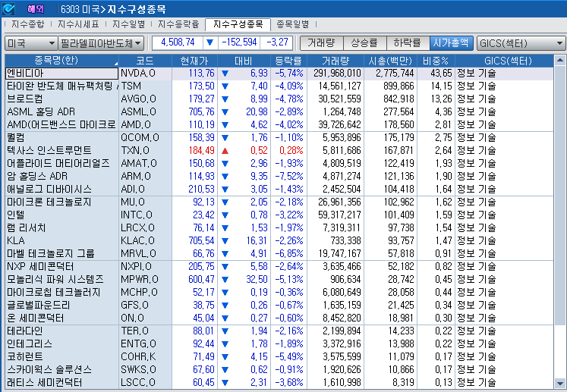
Task: Sort by 거래량 button
Action: click(x=322, y=43)
